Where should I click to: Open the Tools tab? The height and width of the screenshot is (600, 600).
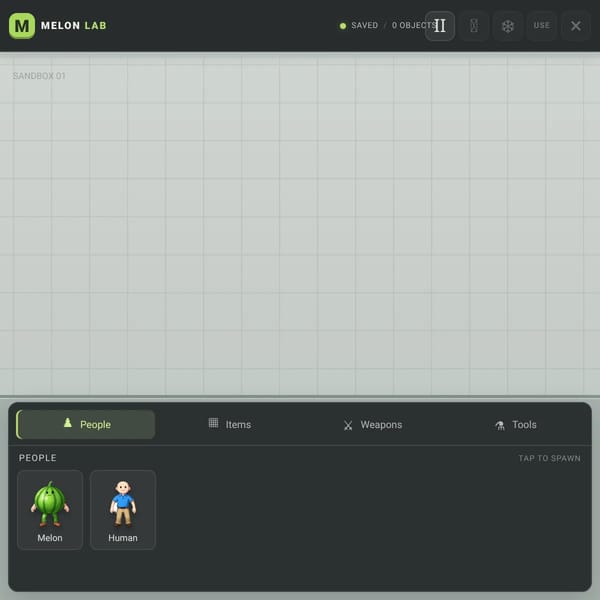(x=515, y=424)
